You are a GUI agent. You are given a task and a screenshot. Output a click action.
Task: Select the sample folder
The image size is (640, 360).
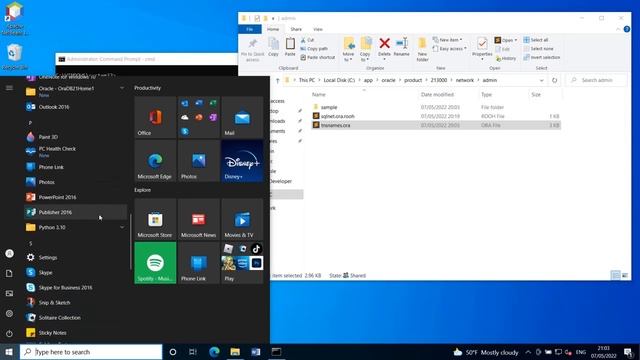point(436,107)
